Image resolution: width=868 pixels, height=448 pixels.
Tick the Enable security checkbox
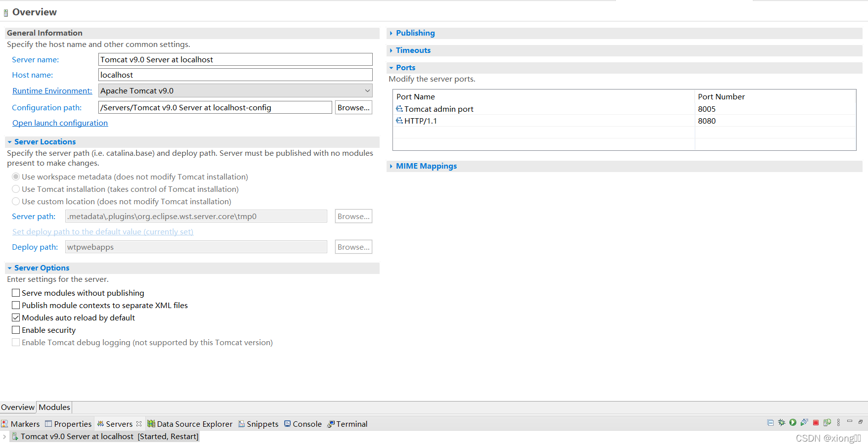(x=16, y=330)
